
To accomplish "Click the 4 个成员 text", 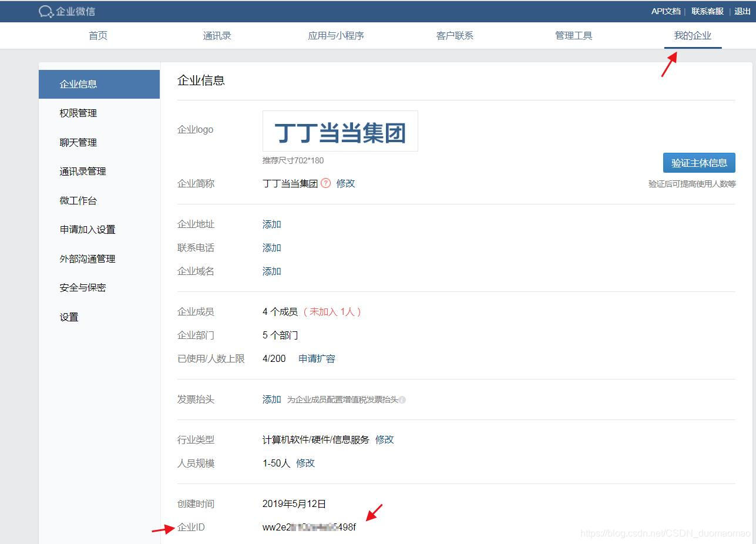I will pos(280,312).
